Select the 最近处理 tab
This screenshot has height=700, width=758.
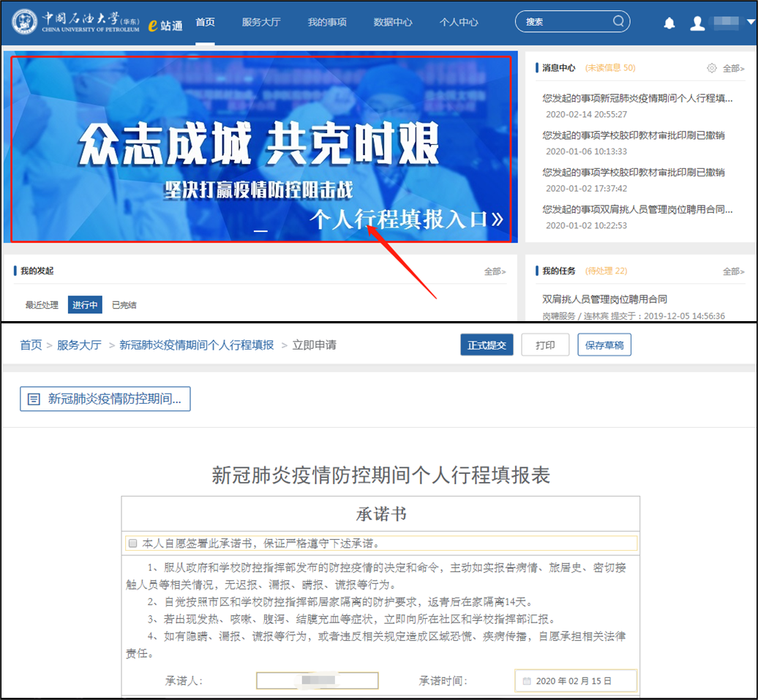pos(42,305)
